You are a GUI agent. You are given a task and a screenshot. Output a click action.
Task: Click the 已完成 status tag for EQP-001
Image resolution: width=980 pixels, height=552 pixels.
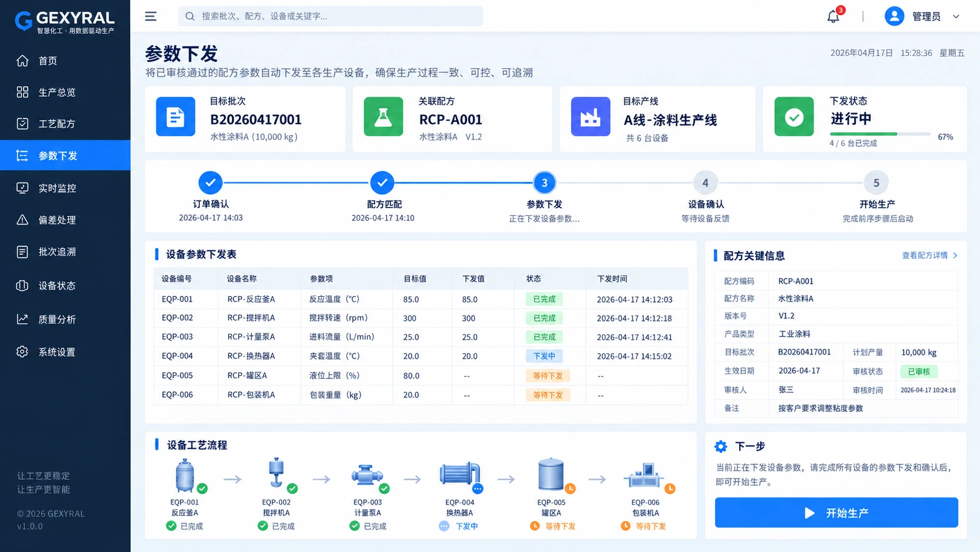(x=544, y=299)
